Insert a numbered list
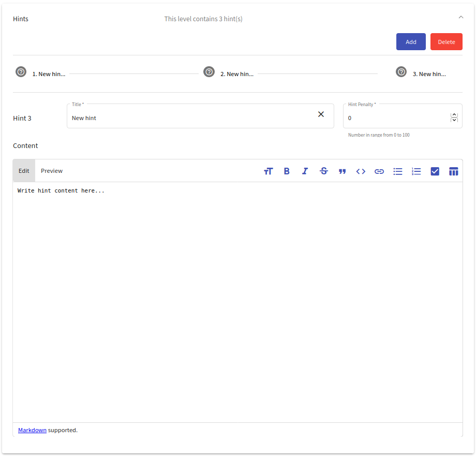The image size is (476, 457). pyautogui.click(x=416, y=171)
